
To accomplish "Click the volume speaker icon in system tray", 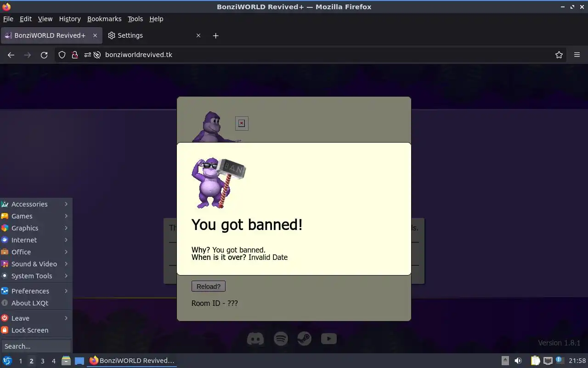I will pos(518,361).
